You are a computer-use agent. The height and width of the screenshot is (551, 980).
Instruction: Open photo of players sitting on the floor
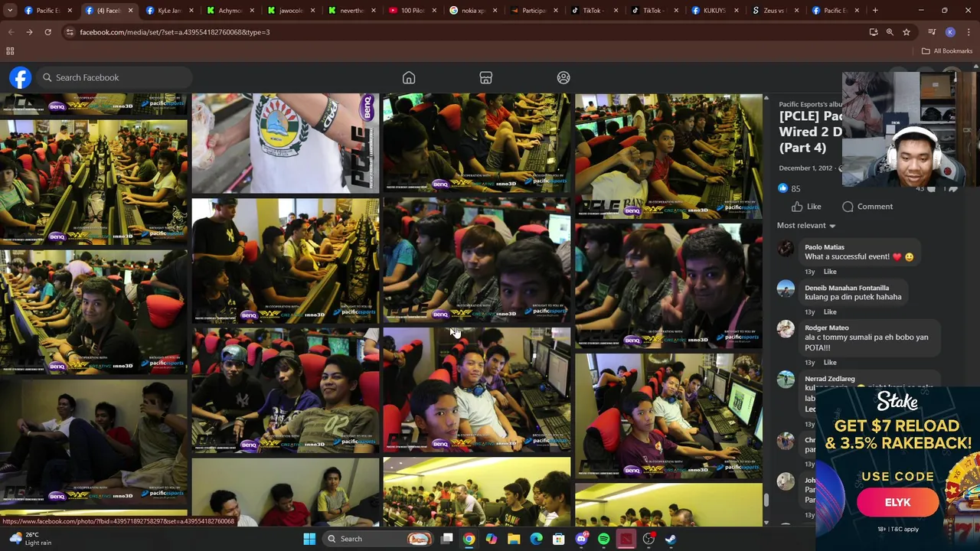(93, 442)
